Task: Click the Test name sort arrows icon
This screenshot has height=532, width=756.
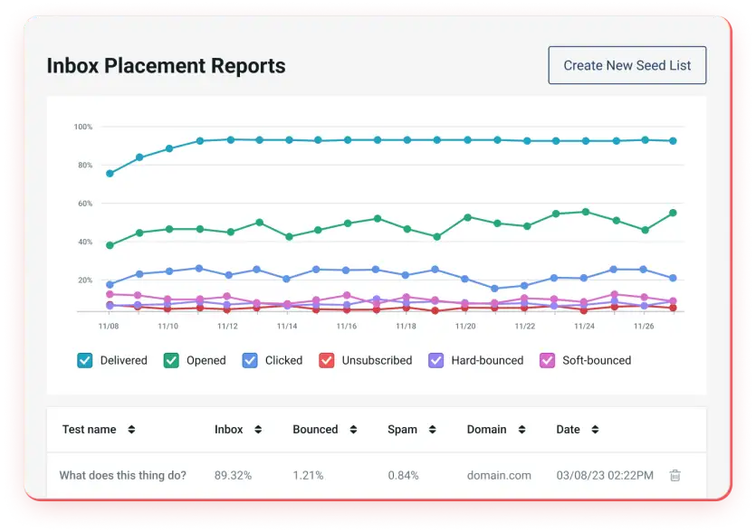Action: click(x=131, y=430)
